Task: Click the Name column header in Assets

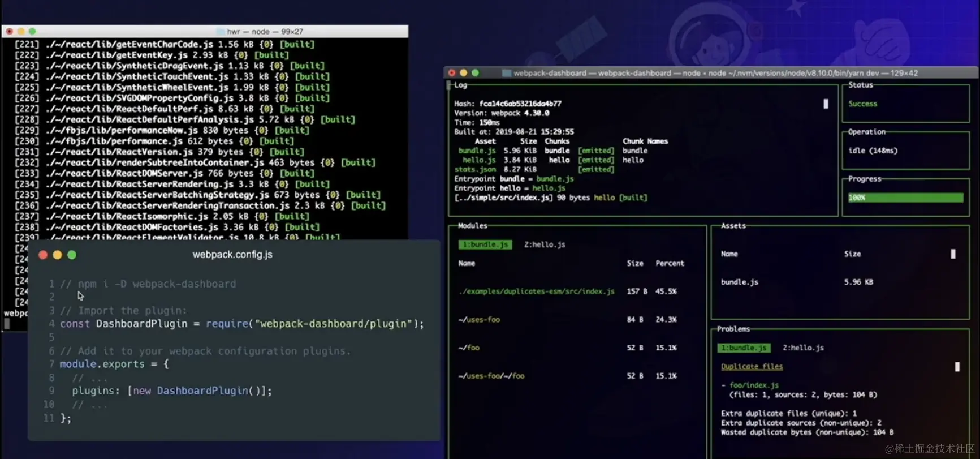Action: 729,254
